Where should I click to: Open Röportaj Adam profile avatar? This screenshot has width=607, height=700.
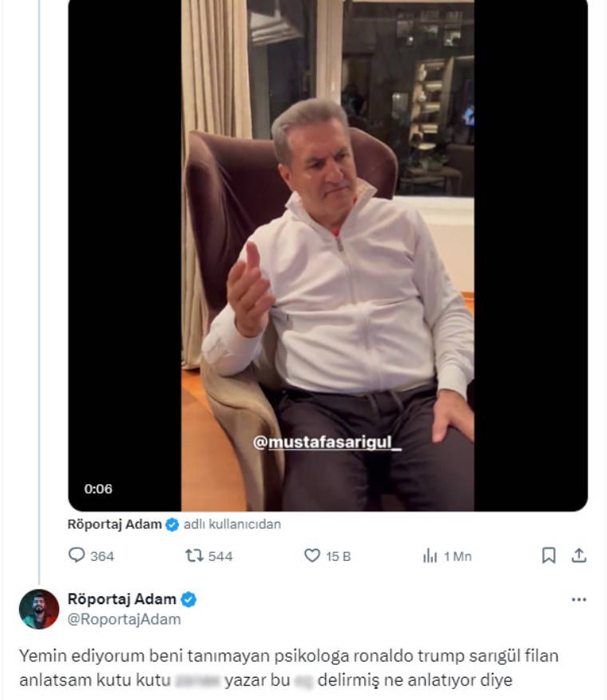39,609
